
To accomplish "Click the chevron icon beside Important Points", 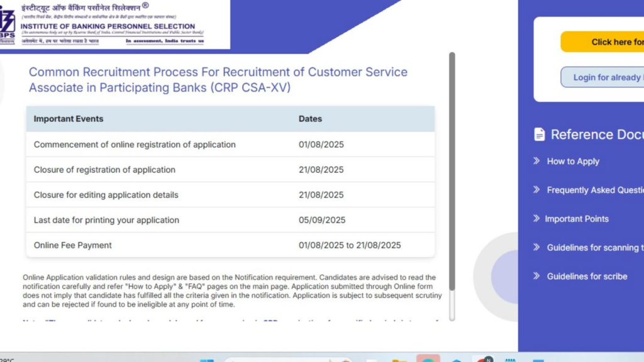I will [x=536, y=219].
